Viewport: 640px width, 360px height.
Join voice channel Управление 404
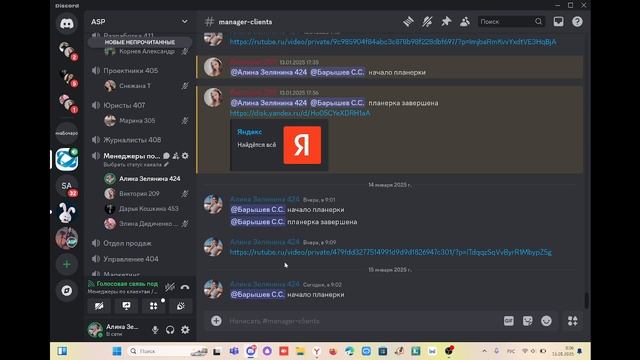click(131, 259)
